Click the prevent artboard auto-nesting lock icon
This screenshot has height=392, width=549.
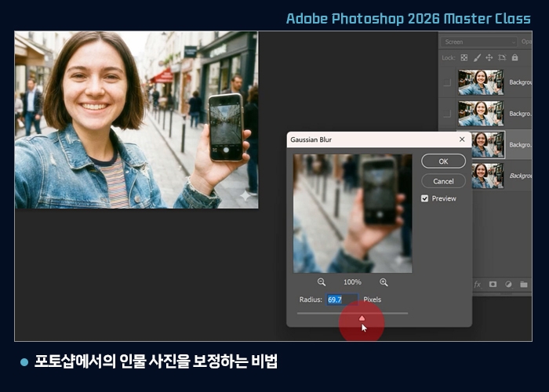(502, 58)
